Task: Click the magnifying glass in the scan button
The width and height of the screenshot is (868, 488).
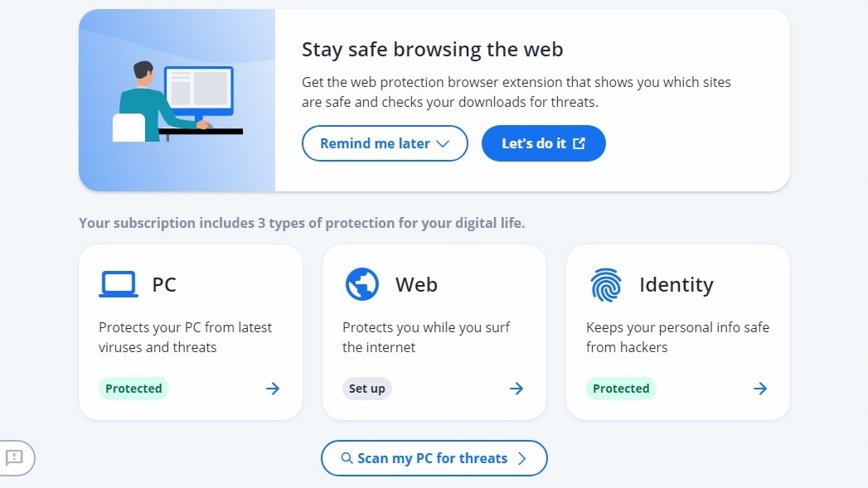Action: click(x=347, y=458)
